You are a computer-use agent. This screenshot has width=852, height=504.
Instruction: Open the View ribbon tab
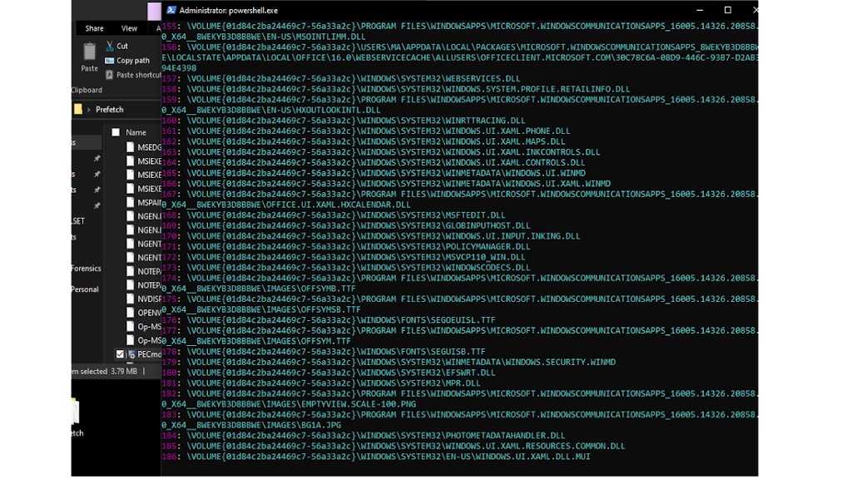click(129, 28)
